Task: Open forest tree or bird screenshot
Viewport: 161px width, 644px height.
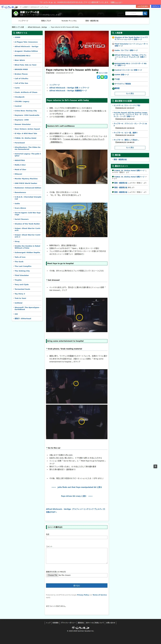Action: [x=77, y=220]
